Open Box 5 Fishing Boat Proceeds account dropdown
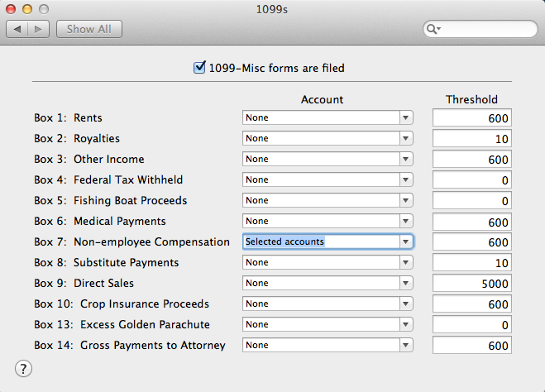This screenshot has width=545, height=392. (327, 200)
